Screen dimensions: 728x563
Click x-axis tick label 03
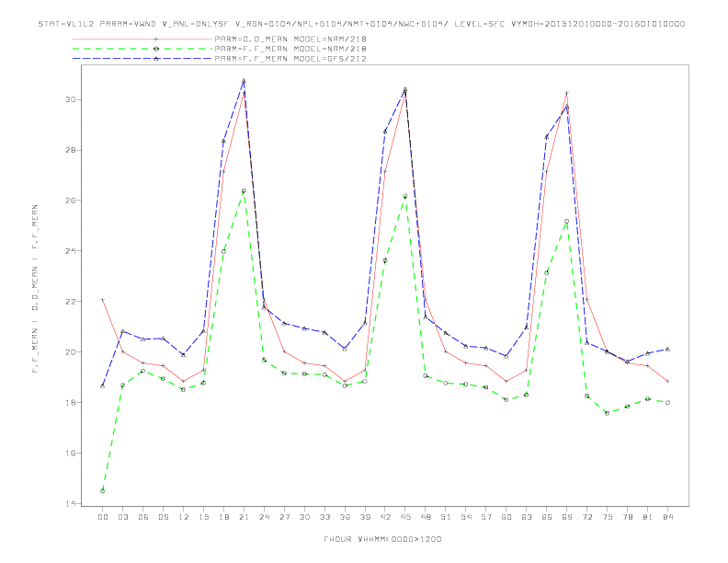point(122,517)
